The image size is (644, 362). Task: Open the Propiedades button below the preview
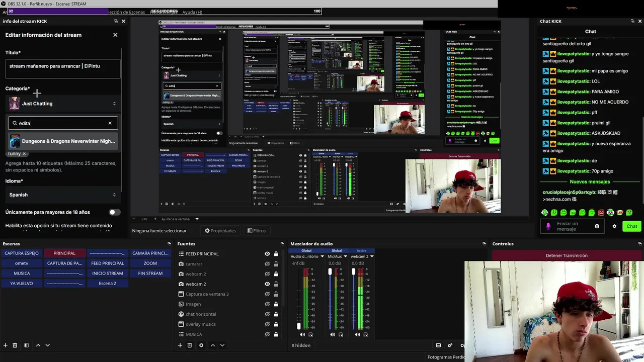click(220, 231)
